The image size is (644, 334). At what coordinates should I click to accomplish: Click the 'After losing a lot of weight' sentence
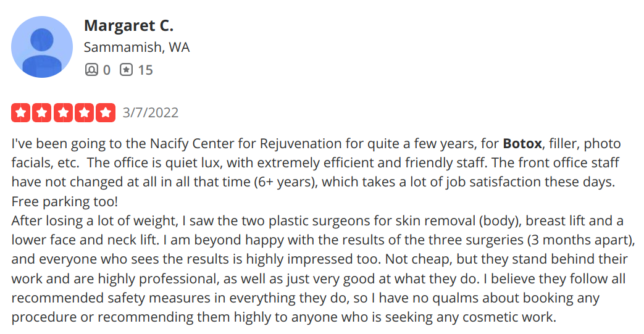(95, 221)
